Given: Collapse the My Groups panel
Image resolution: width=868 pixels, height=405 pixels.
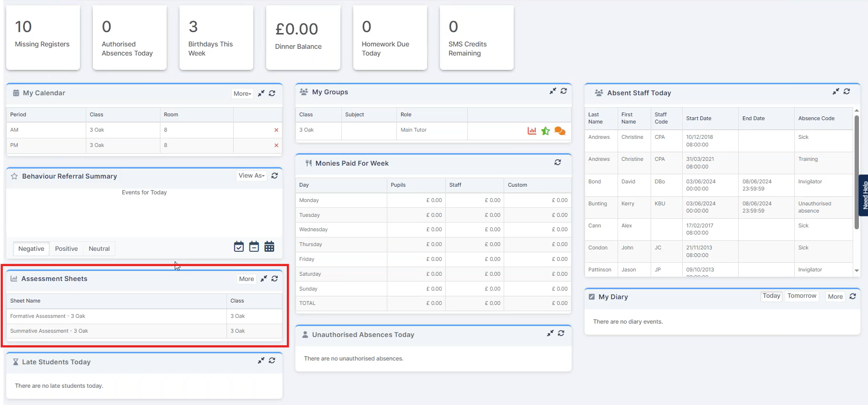Looking at the screenshot, I should (x=552, y=91).
